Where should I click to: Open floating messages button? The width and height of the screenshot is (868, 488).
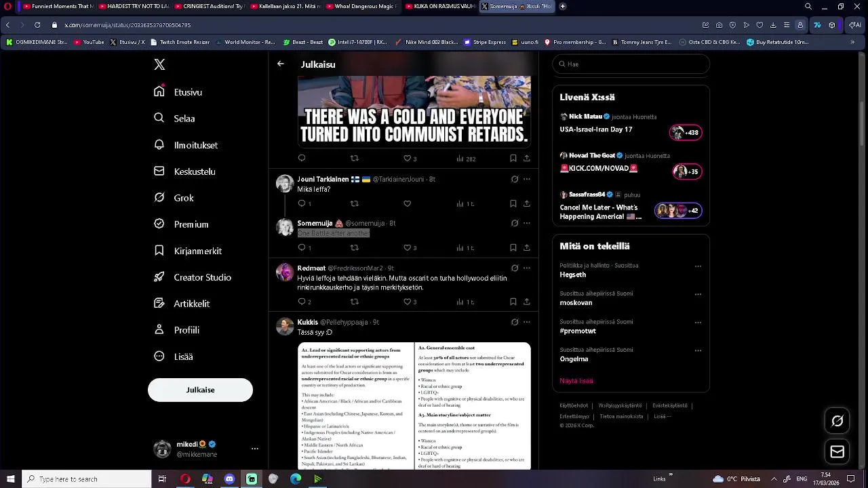point(837,451)
